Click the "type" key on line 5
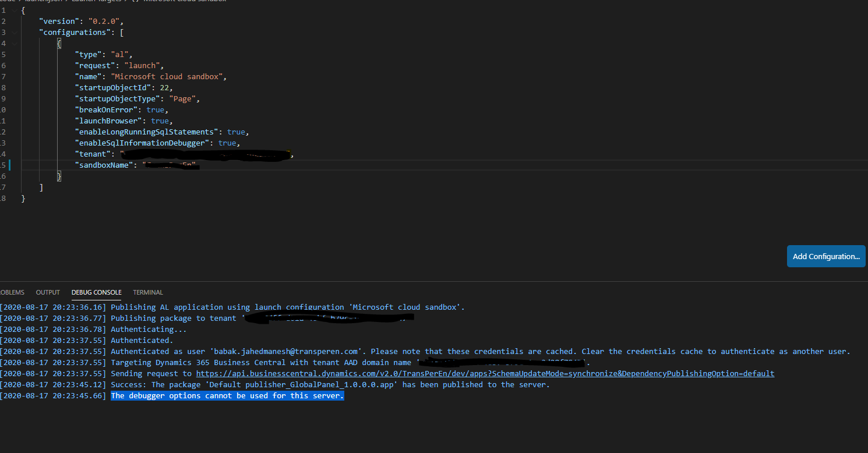The width and height of the screenshot is (868, 453). pyautogui.click(x=88, y=55)
